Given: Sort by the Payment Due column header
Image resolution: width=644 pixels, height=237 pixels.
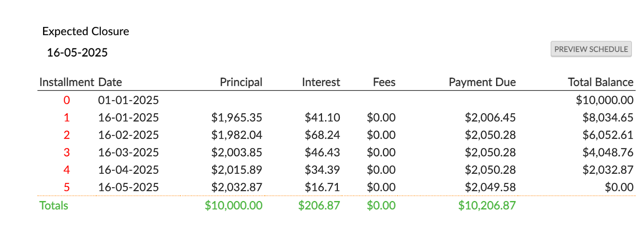Looking at the screenshot, I should (482, 82).
